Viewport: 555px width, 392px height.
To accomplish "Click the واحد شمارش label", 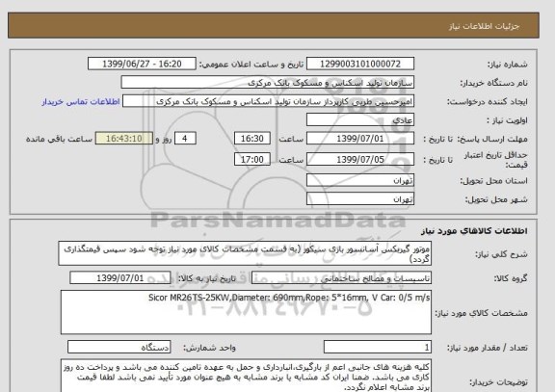I will tap(209, 348).
